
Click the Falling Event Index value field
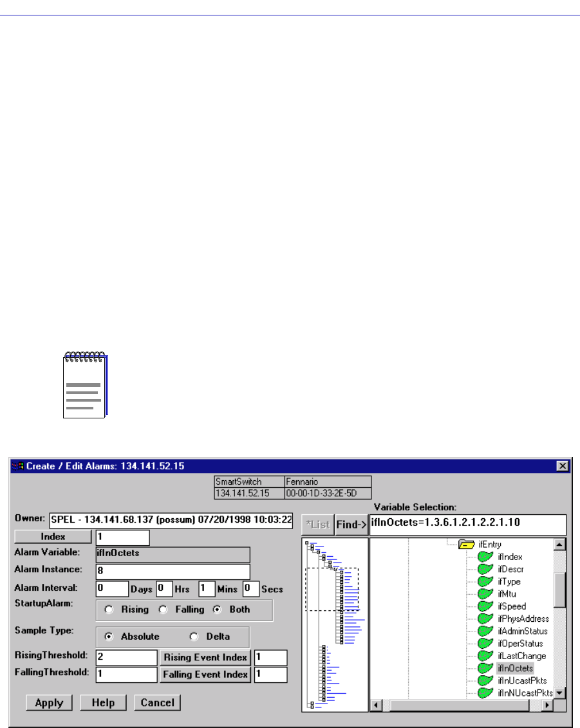[x=271, y=675]
